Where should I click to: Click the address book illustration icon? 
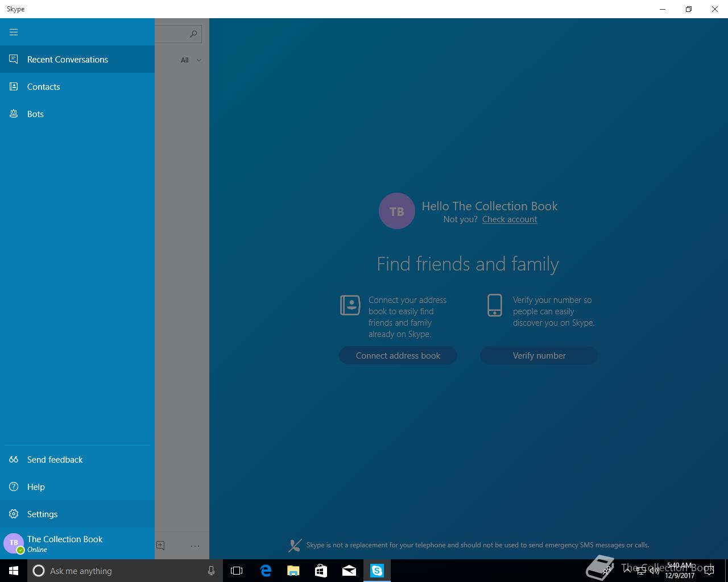350,305
